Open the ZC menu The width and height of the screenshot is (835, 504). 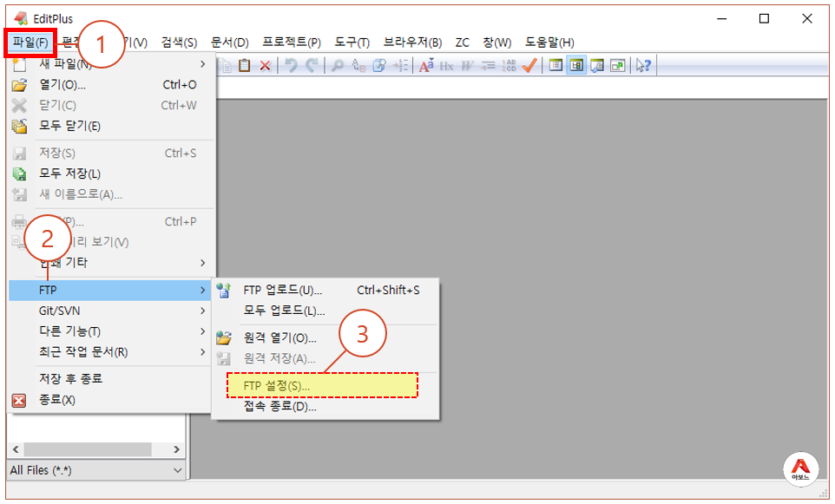click(463, 43)
